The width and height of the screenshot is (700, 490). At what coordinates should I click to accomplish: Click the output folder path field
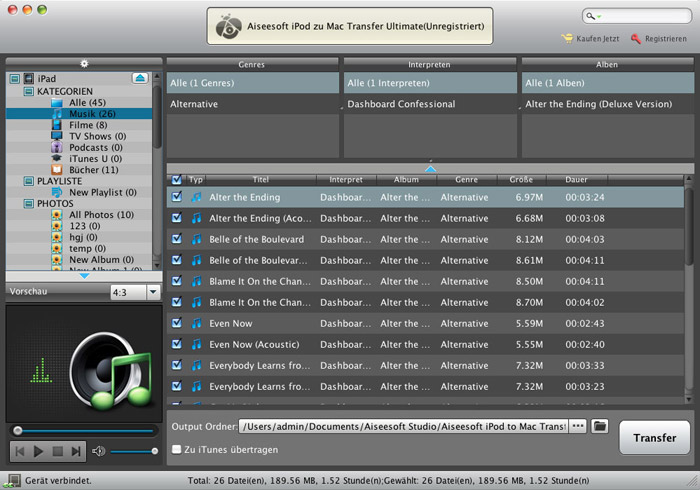click(x=403, y=426)
